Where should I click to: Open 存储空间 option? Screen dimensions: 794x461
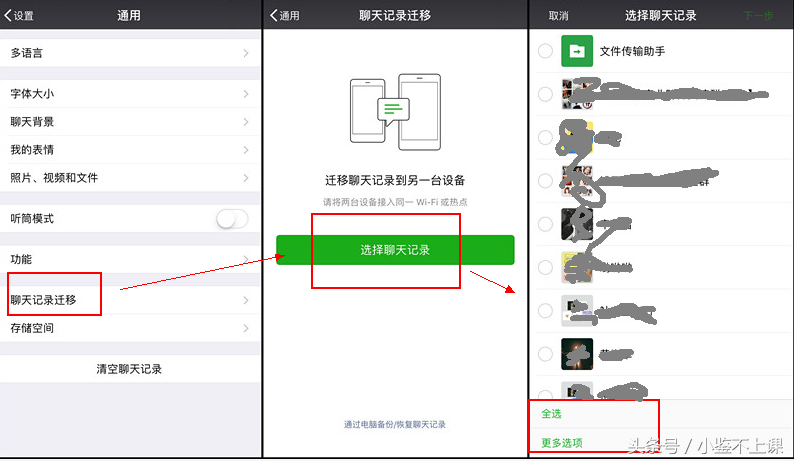tap(130, 328)
